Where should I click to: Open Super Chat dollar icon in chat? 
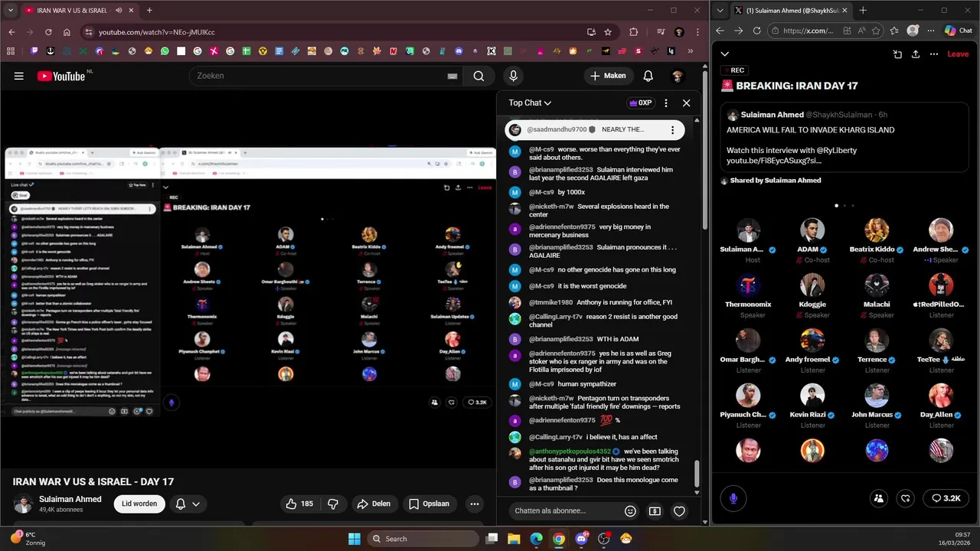(x=655, y=511)
